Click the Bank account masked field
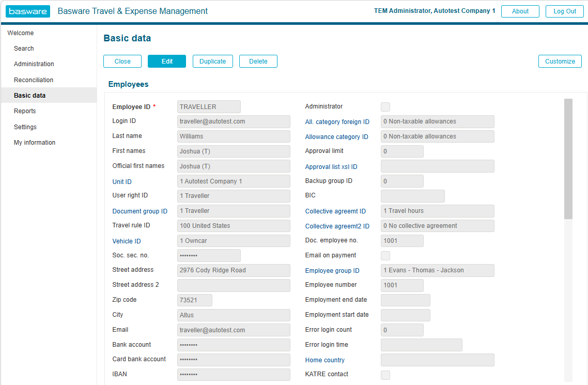The width and height of the screenshot is (588, 385). click(x=234, y=345)
